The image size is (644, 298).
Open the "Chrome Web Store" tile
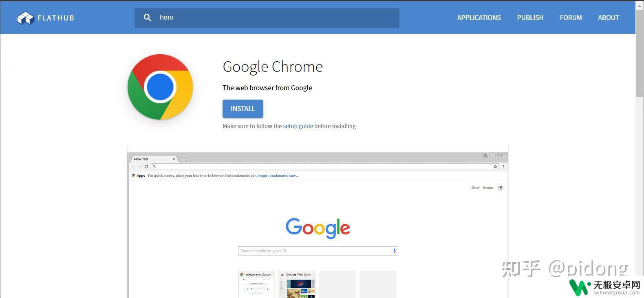pos(297,284)
